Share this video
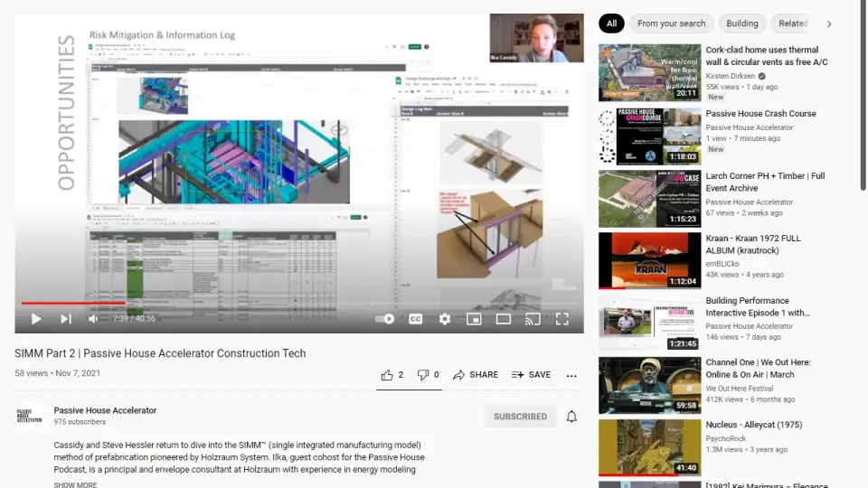868x488 pixels. [476, 374]
